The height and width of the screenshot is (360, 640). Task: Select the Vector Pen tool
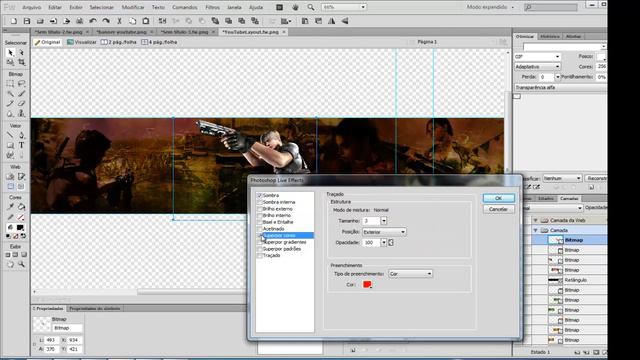click(21, 136)
